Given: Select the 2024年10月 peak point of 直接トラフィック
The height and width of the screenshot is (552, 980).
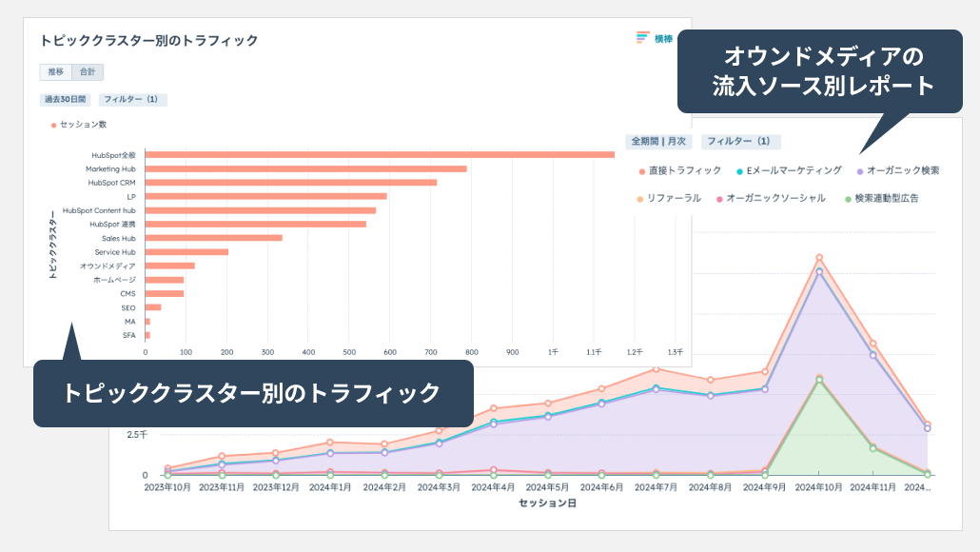Looking at the screenshot, I should pyautogui.click(x=819, y=258).
